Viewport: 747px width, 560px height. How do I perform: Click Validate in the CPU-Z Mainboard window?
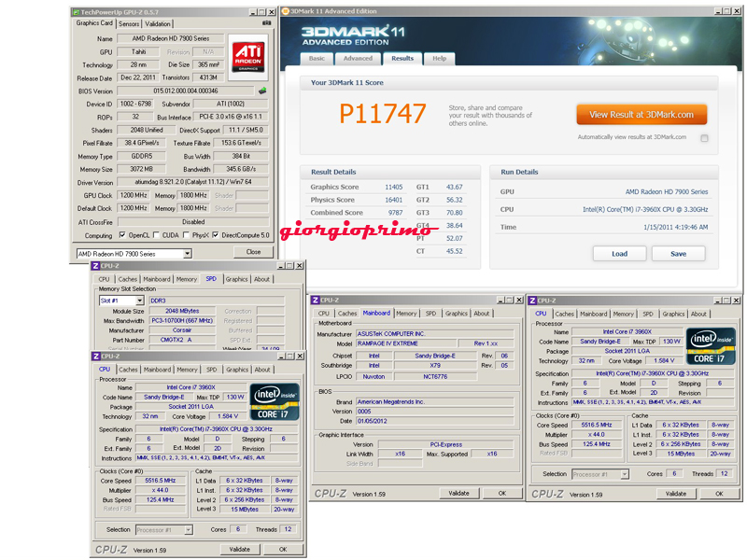click(458, 494)
